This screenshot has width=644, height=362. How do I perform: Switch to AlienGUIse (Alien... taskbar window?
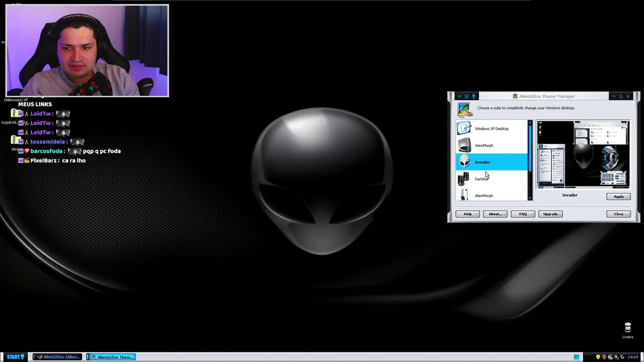[57, 357]
